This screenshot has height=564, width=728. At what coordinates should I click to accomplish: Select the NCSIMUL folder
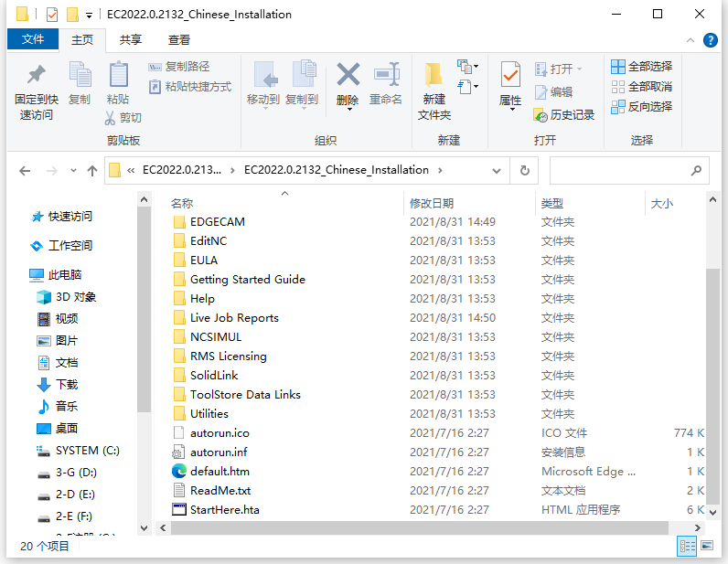coord(207,337)
